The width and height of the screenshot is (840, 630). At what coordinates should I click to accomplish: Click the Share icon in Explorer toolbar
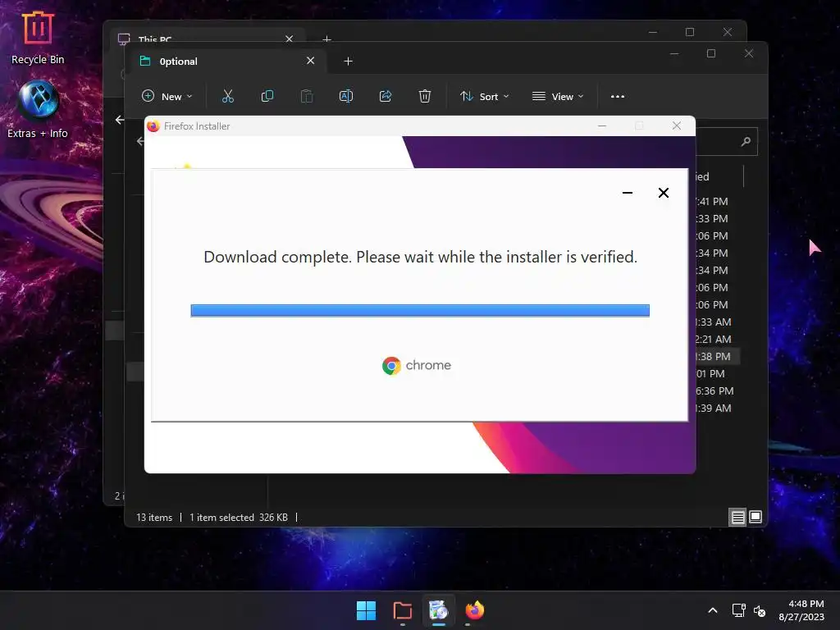point(386,97)
